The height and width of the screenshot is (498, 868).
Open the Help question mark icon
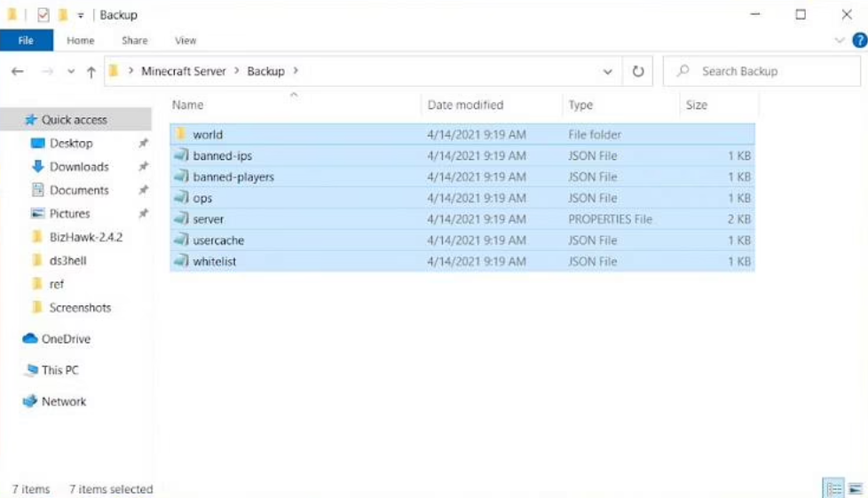(858, 40)
